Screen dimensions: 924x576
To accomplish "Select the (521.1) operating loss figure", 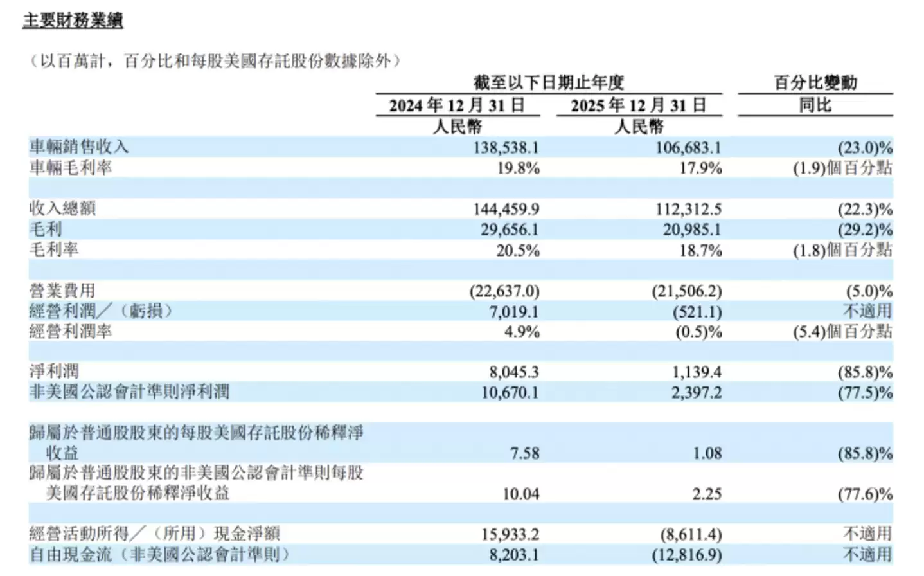I will point(697,312).
